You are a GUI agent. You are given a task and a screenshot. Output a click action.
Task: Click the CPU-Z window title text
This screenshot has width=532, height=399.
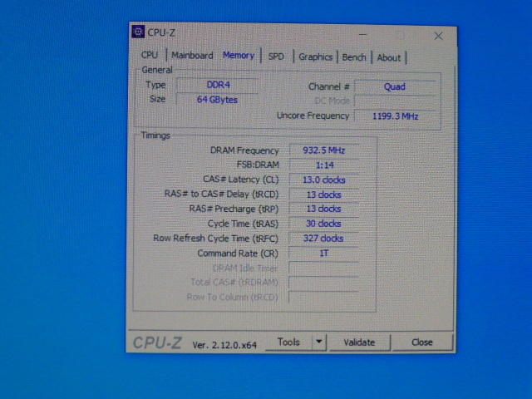pos(161,32)
